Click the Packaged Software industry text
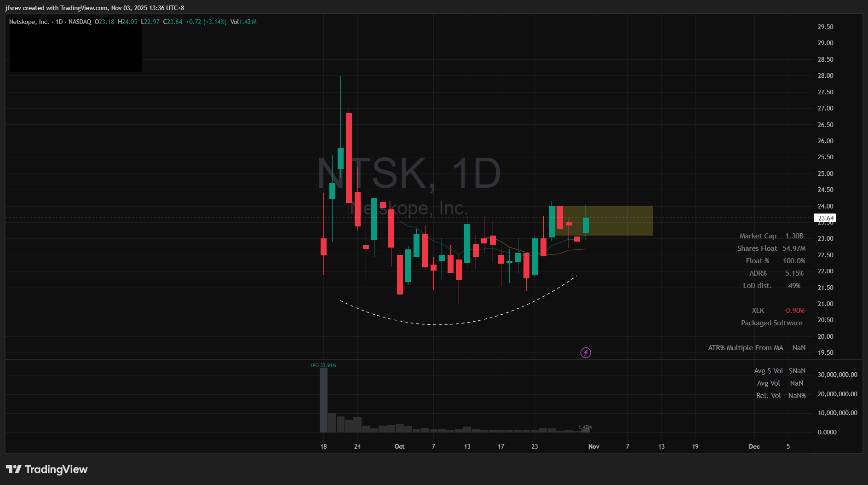868x485 pixels. tap(772, 323)
